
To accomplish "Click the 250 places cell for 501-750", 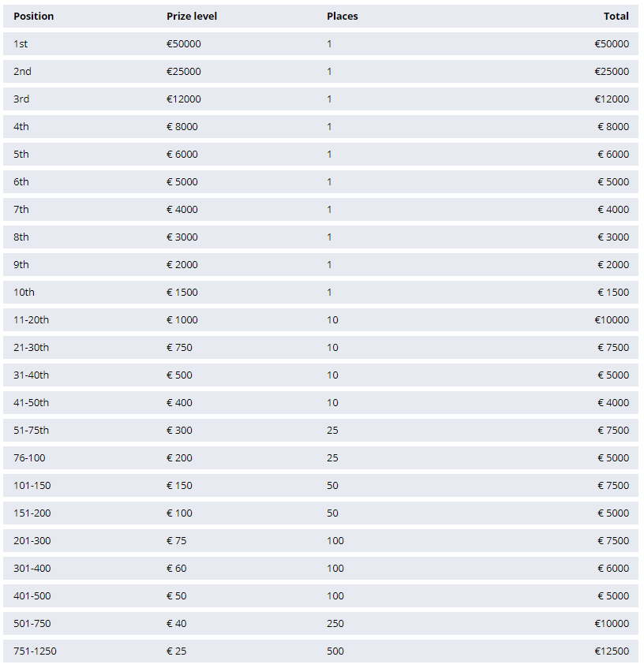I will point(335,624).
